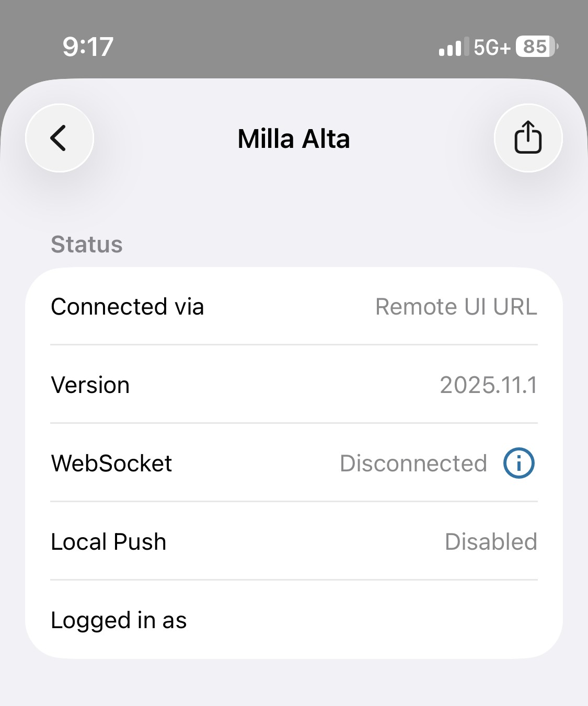This screenshot has width=588, height=706.
Task: Tap the 2025.11.1 version value
Action: coord(489,385)
